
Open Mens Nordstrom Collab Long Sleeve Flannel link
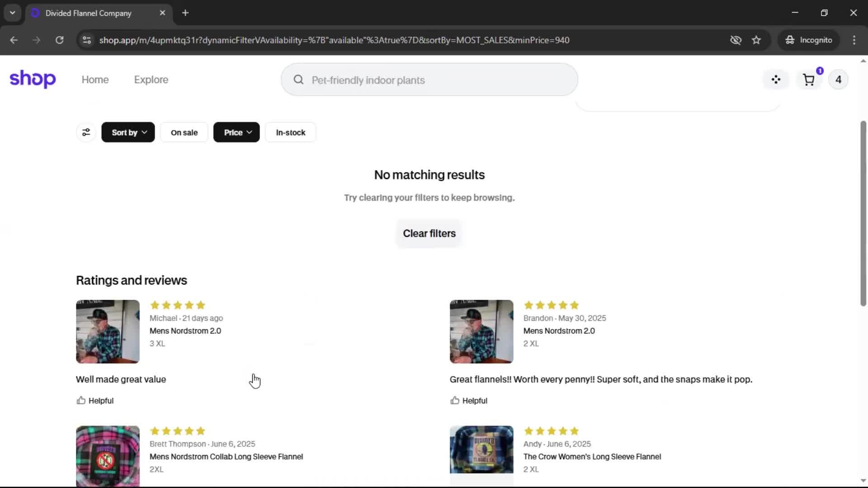pos(226,456)
